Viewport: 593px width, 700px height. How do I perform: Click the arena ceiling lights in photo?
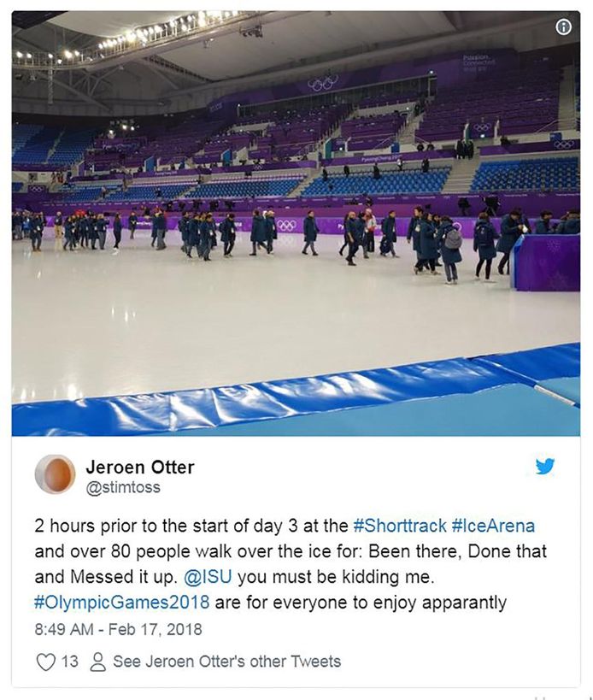tap(125, 38)
